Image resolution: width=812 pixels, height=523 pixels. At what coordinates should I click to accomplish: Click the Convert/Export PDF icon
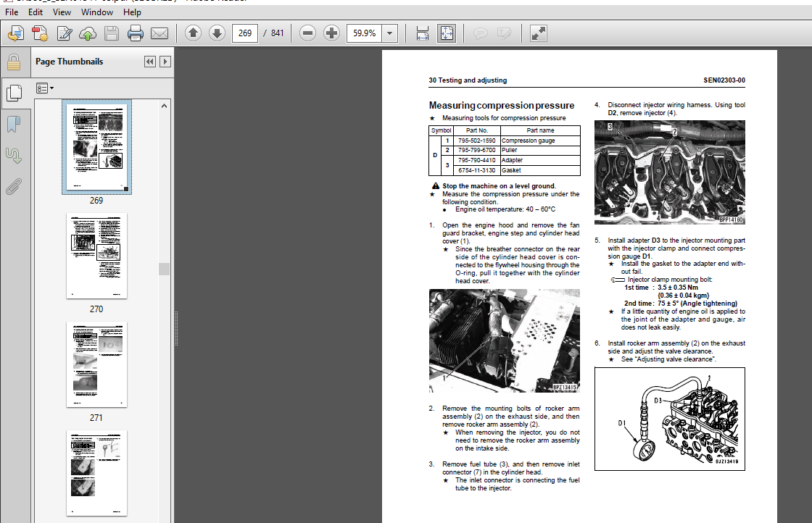(40, 33)
